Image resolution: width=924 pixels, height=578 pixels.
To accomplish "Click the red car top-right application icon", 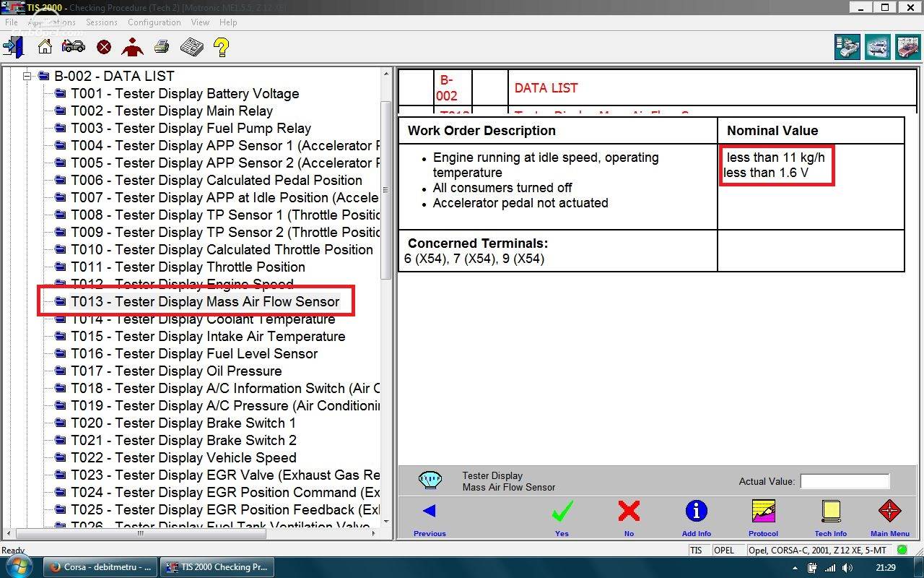I will [907, 47].
